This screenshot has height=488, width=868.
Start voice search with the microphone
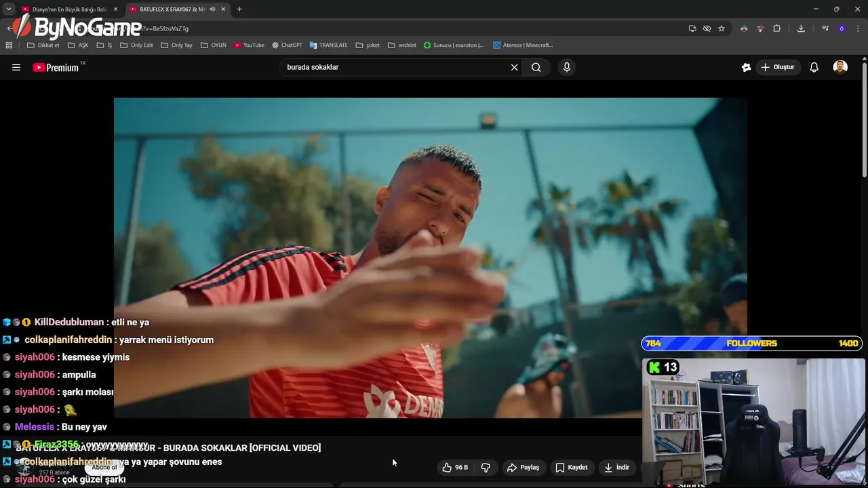pos(567,67)
